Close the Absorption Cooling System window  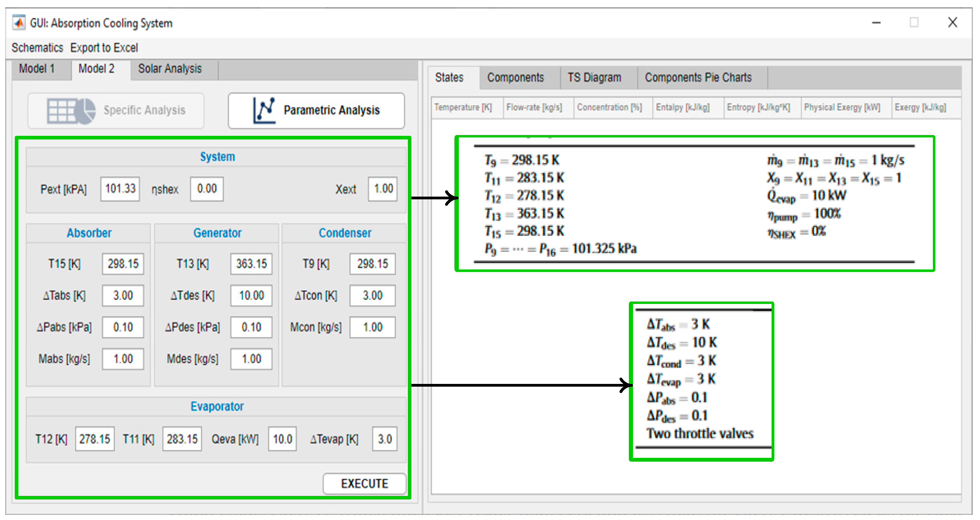tap(952, 22)
